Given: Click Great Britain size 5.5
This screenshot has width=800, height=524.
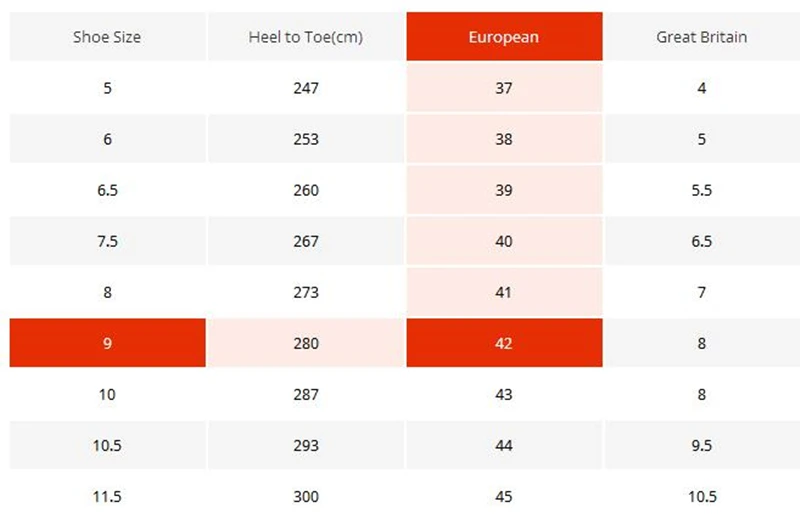Looking at the screenshot, I should [x=702, y=190].
